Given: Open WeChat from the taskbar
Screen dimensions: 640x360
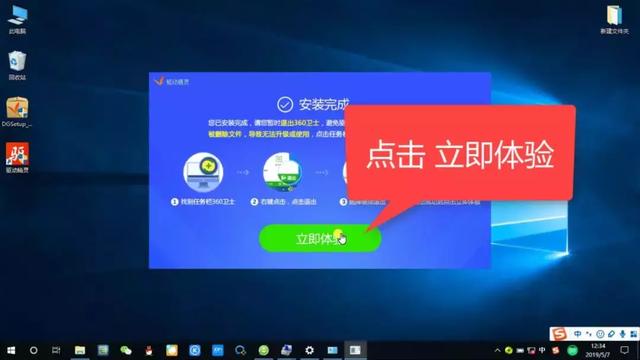Looking at the screenshot, I should point(126,350).
